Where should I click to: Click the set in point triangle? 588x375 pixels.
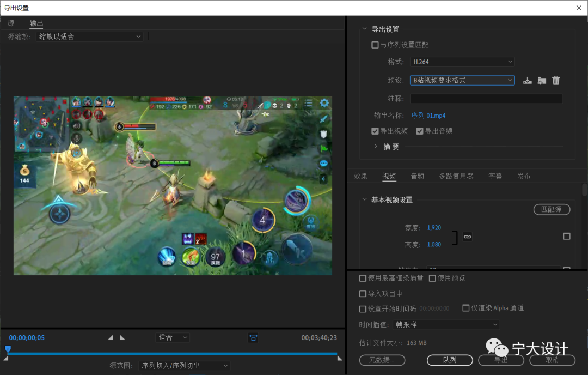click(110, 337)
